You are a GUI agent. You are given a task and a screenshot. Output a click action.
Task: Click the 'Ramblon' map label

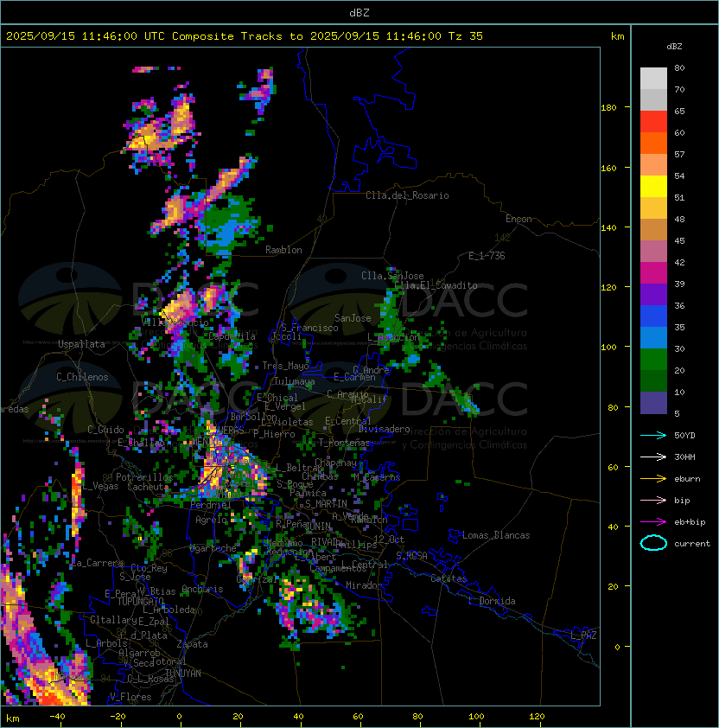pyautogui.click(x=283, y=250)
